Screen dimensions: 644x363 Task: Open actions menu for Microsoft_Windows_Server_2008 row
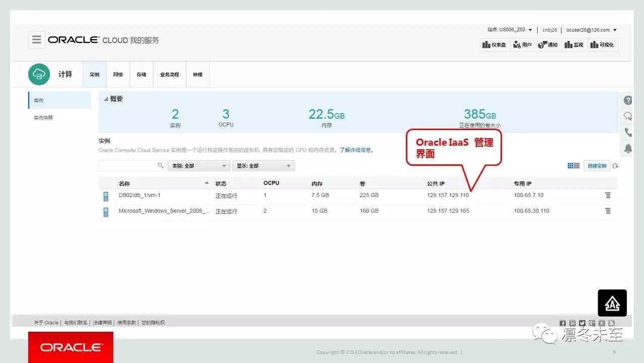click(608, 211)
